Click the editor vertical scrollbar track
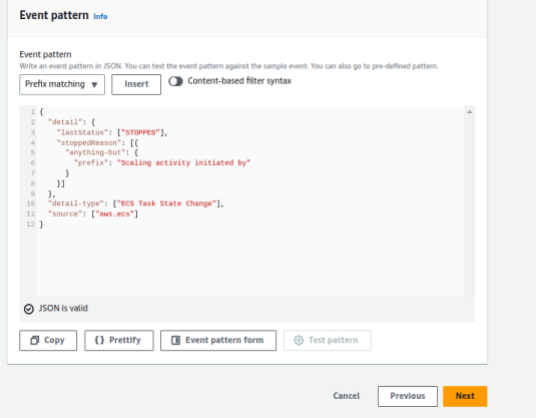The height and width of the screenshot is (418, 536). 470,205
